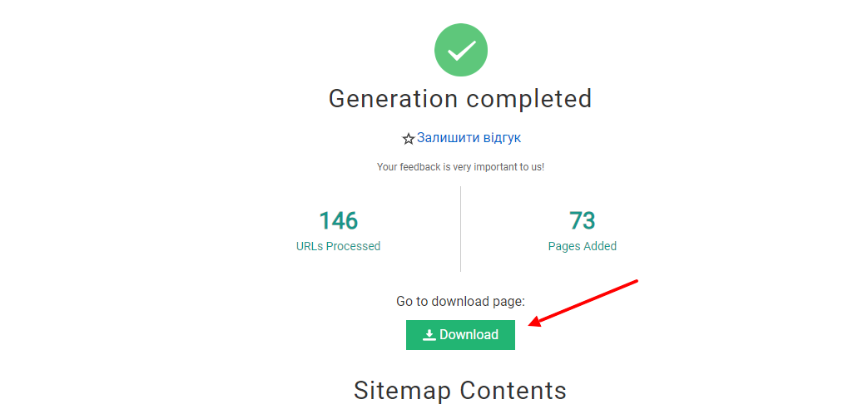Click the green checkmark completion icon

click(461, 51)
